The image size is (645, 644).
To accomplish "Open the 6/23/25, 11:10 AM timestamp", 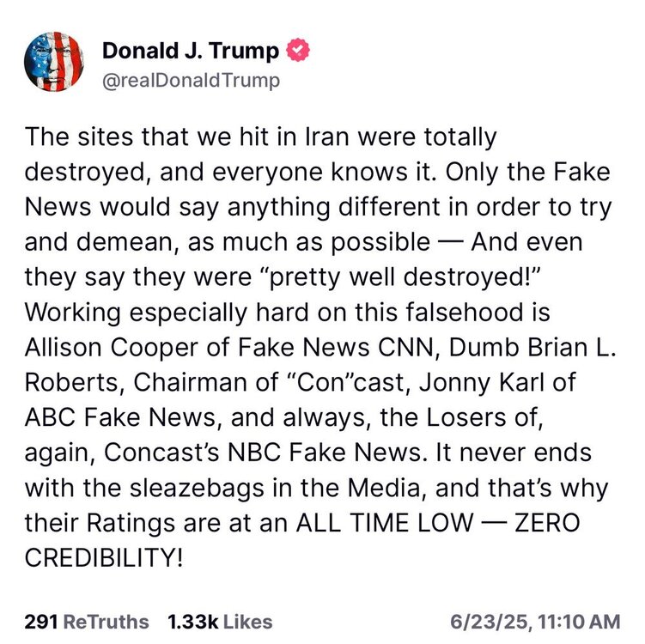I will pyautogui.click(x=535, y=622).
